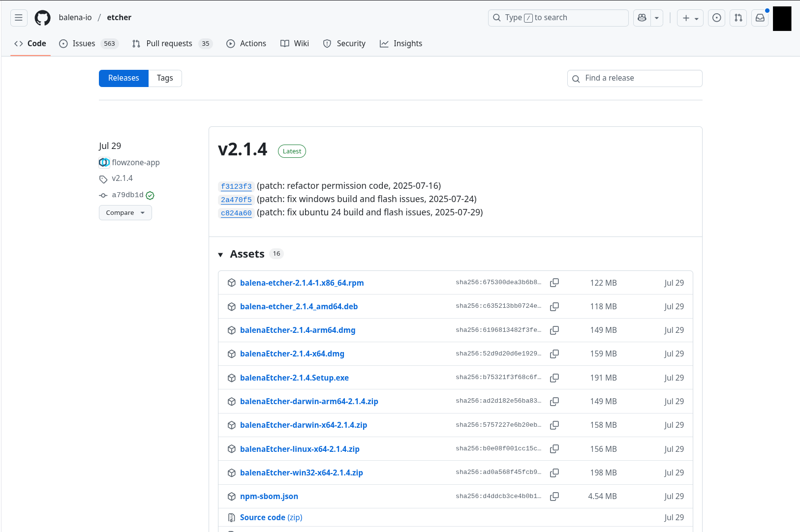Image resolution: width=800 pixels, height=532 pixels.
Task: Copy the sha256 of npm-sbom.json
Action: 554,497
